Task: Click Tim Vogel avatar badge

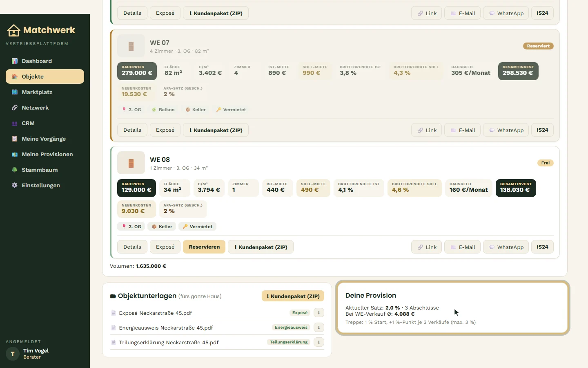Action: coord(13,354)
